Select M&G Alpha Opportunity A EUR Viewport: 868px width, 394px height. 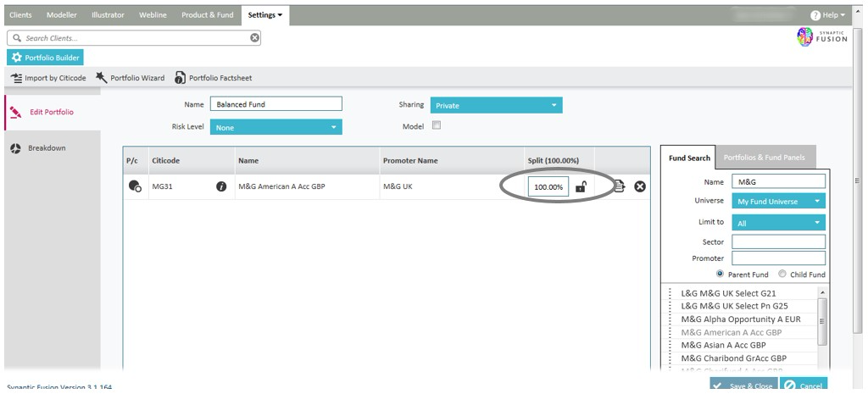(739, 319)
